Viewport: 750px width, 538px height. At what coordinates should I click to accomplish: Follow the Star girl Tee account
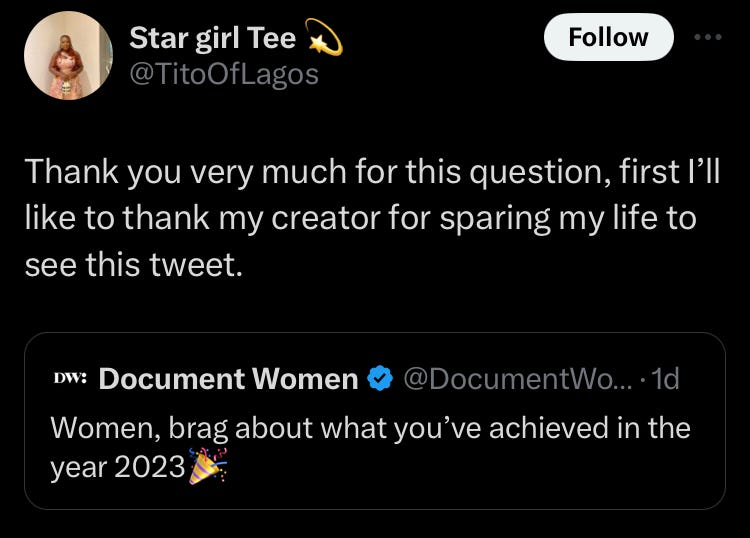(608, 37)
